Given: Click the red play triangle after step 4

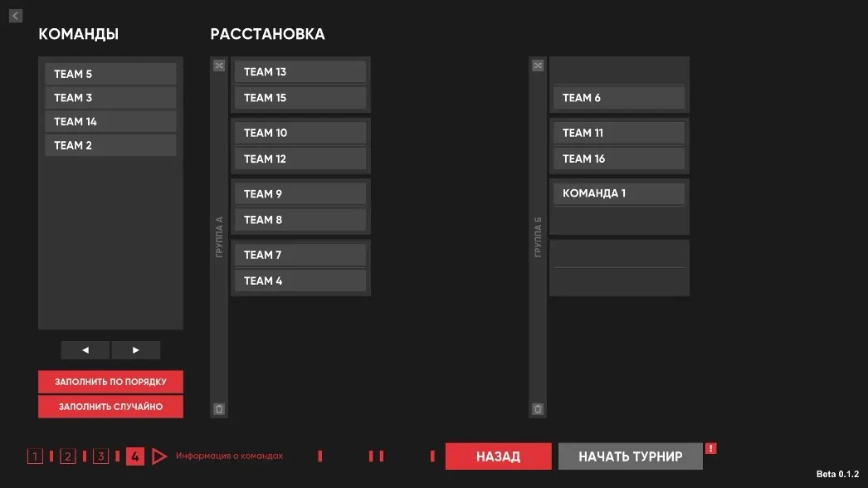Looking at the screenshot, I should click(159, 456).
